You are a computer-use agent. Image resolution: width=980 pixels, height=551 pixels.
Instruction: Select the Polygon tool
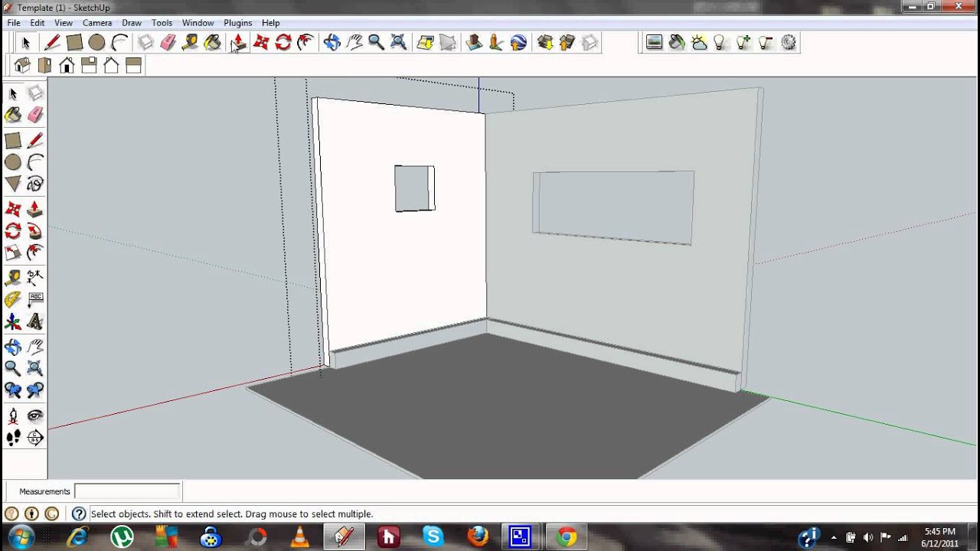click(x=13, y=184)
